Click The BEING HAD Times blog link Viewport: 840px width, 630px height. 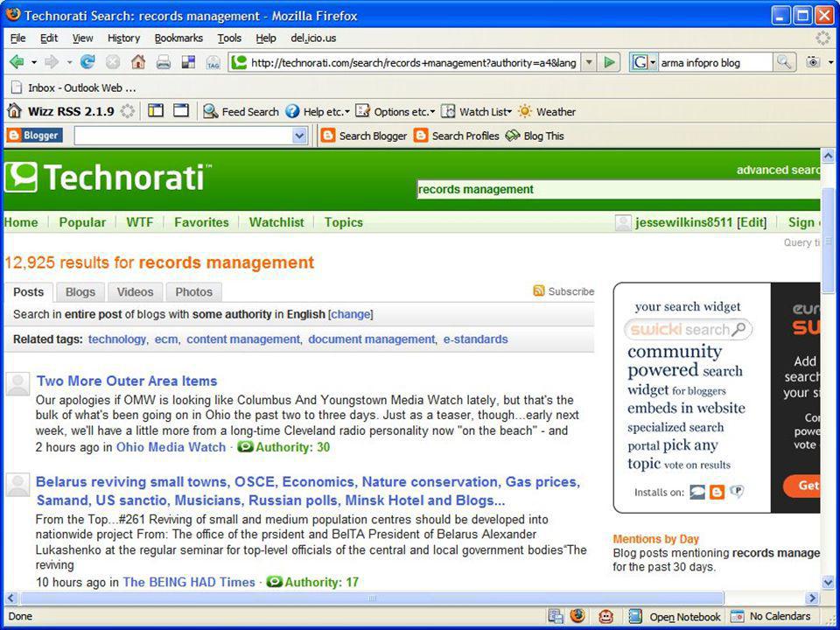pyautogui.click(x=189, y=582)
